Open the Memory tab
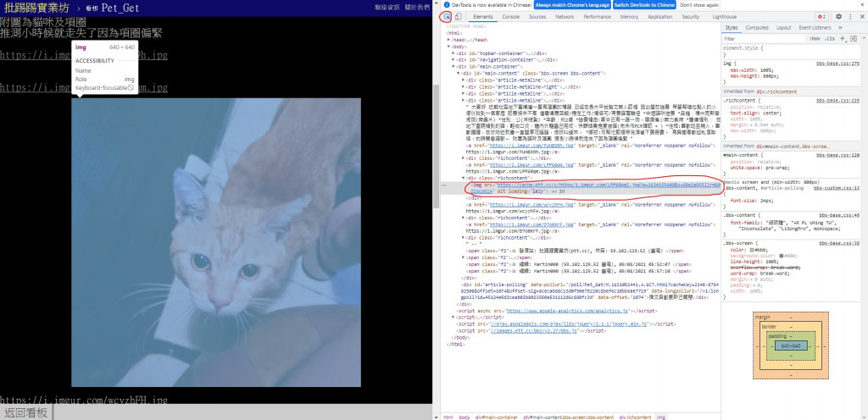This screenshot has height=420, width=868. coord(629,17)
